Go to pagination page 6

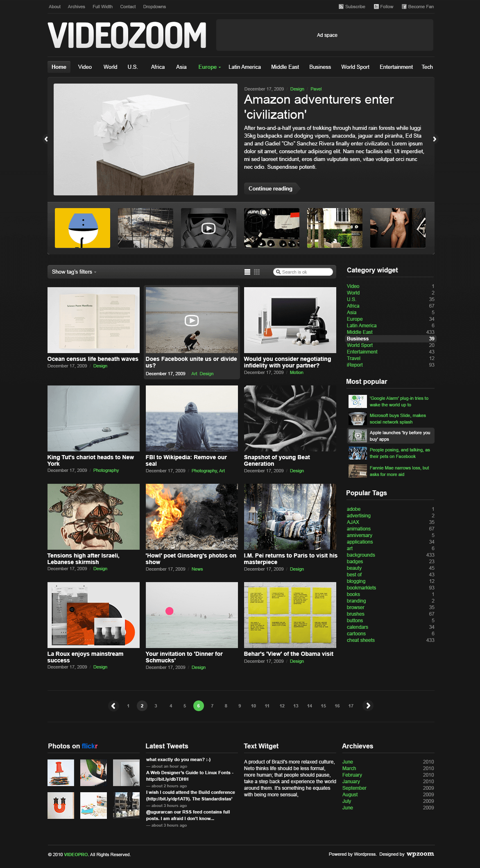[x=199, y=706]
